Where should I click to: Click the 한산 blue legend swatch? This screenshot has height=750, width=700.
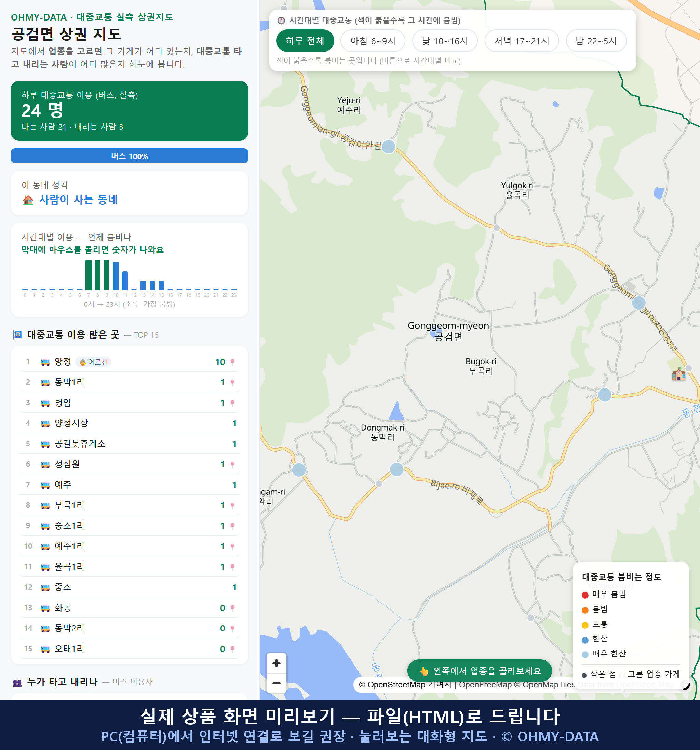point(585,640)
